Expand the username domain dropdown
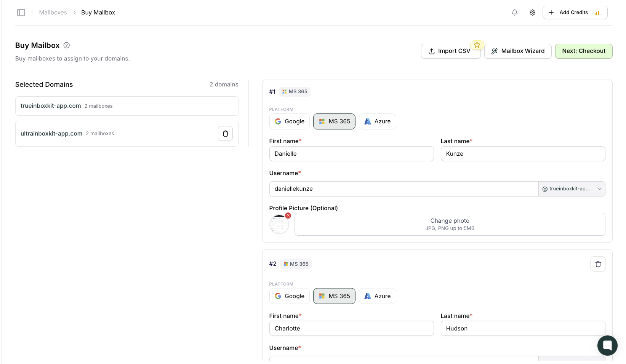This screenshot has width=626, height=364. pos(572,189)
